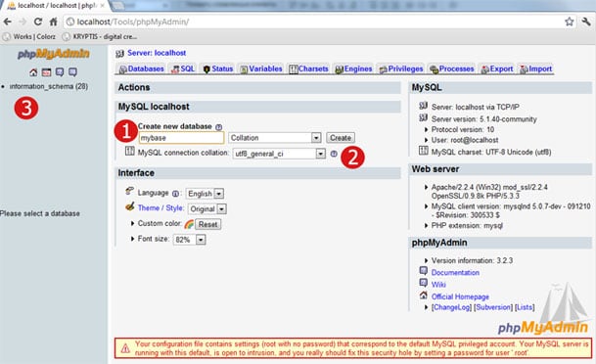Click the theme paintbrush icon
This screenshot has height=364, width=596.
(130, 206)
